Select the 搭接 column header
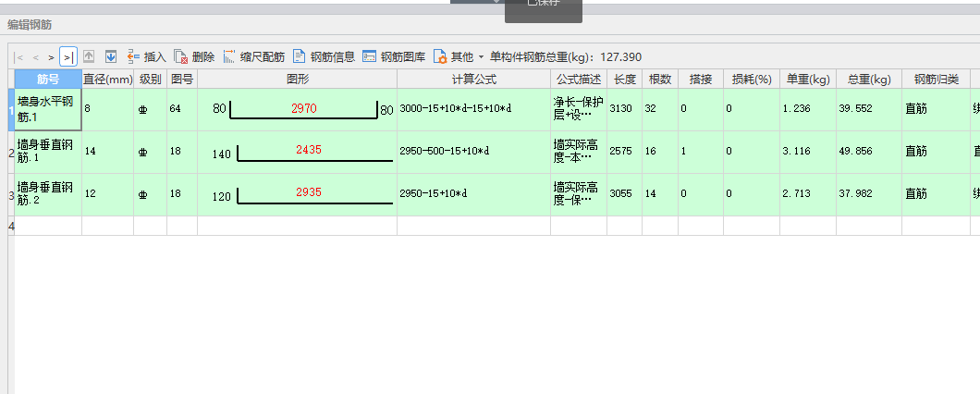 click(x=701, y=79)
